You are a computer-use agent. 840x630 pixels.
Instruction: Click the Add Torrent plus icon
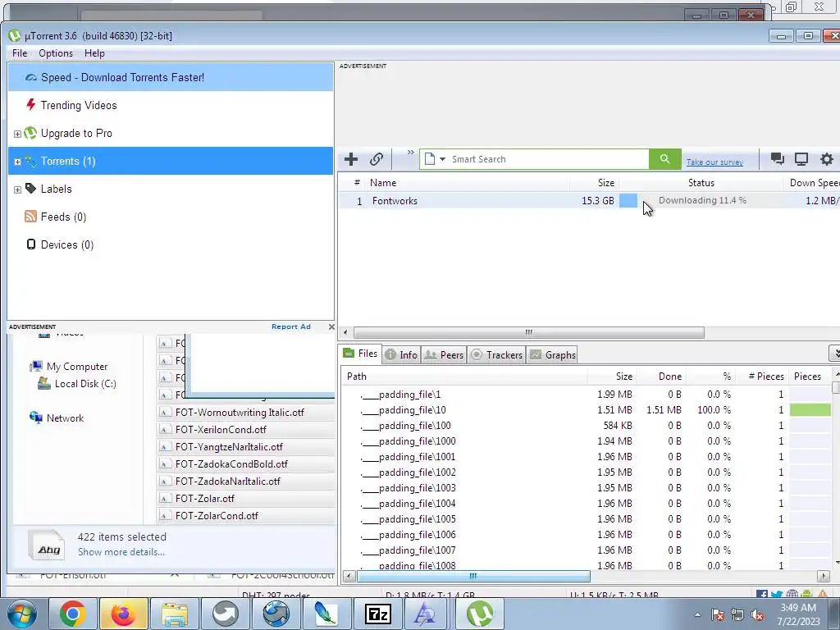[351, 159]
